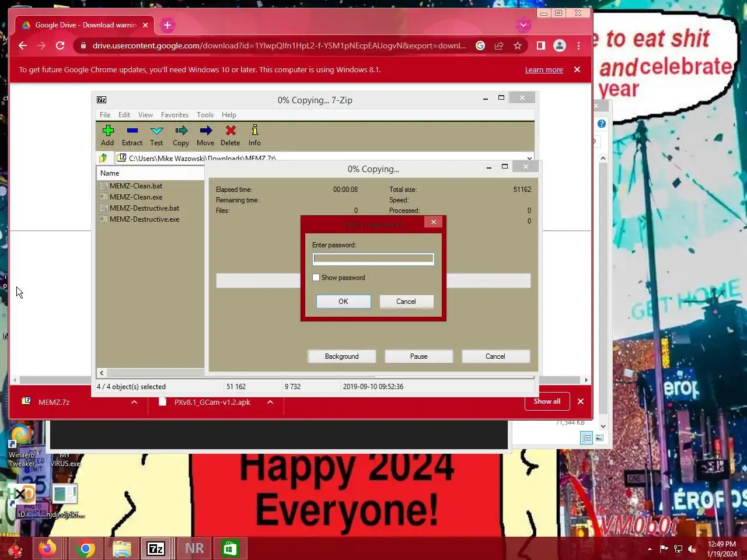Go up one folder level in 7-Zip
The image size is (747, 560).
click(x=103, y=158)
